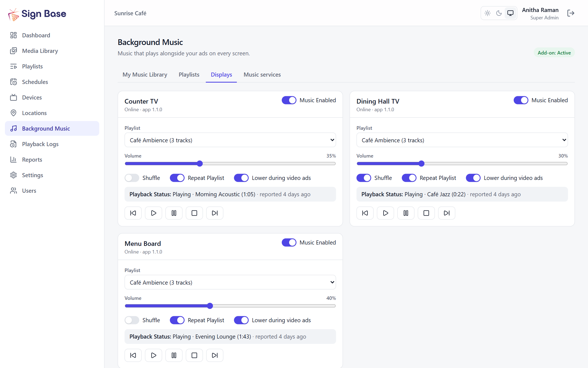Screen dimensions: 588x368
Task: Turn off Shuffle on Dining Hall TV
Action: click(364, 178)
